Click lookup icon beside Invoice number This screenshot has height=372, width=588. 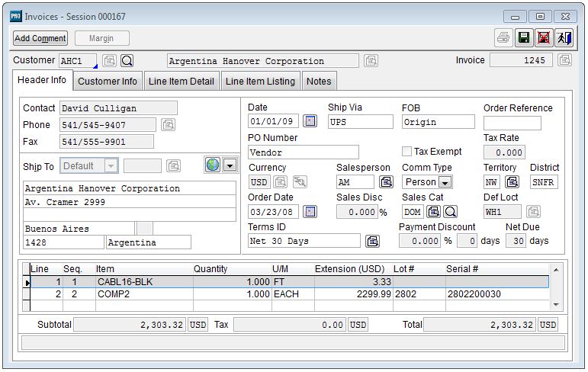tap(565, 60)
